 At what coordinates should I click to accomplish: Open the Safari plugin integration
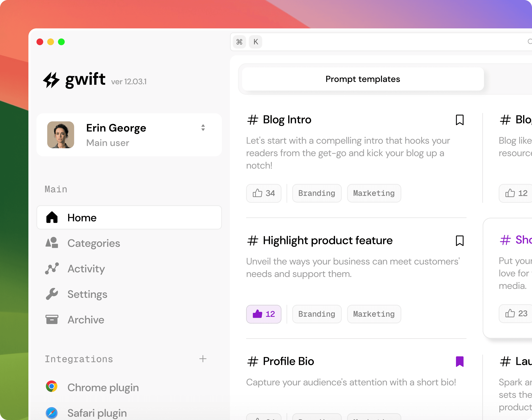[97, 413]
